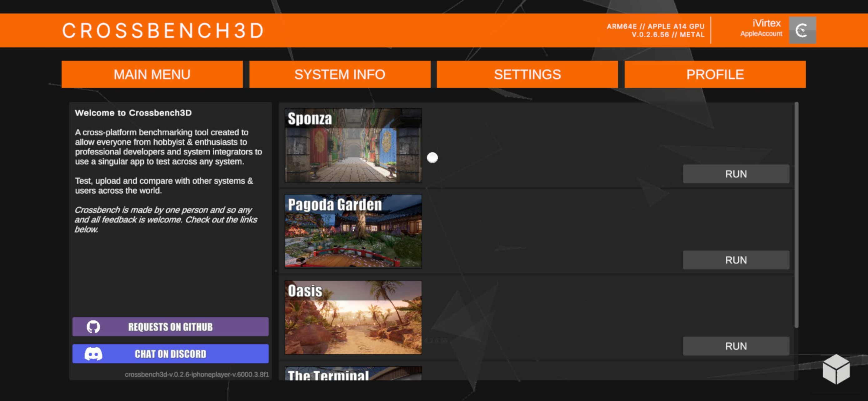868x401 pixels.
Task: Open Chat on Discord link
Action: (x=171, y=354)
